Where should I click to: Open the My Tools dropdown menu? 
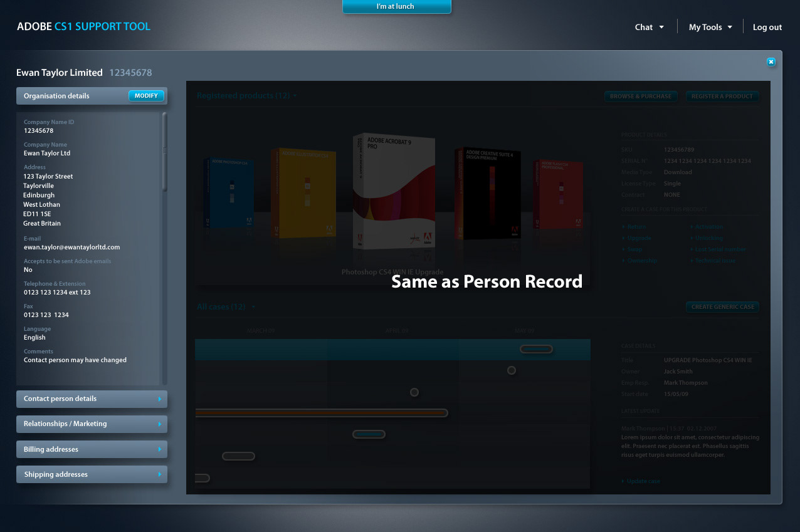click(710, 27)
